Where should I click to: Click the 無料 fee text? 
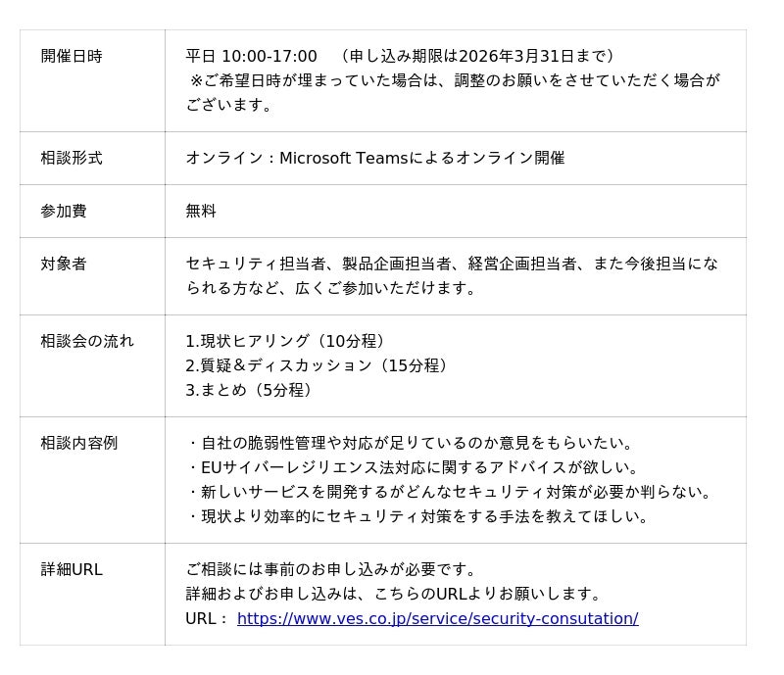pyautogui.click(x=201, y=211)
